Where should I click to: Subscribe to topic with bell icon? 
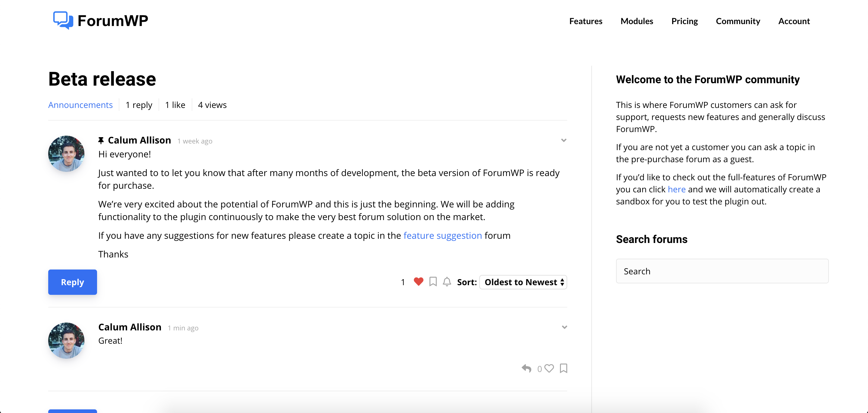[447, 282]
